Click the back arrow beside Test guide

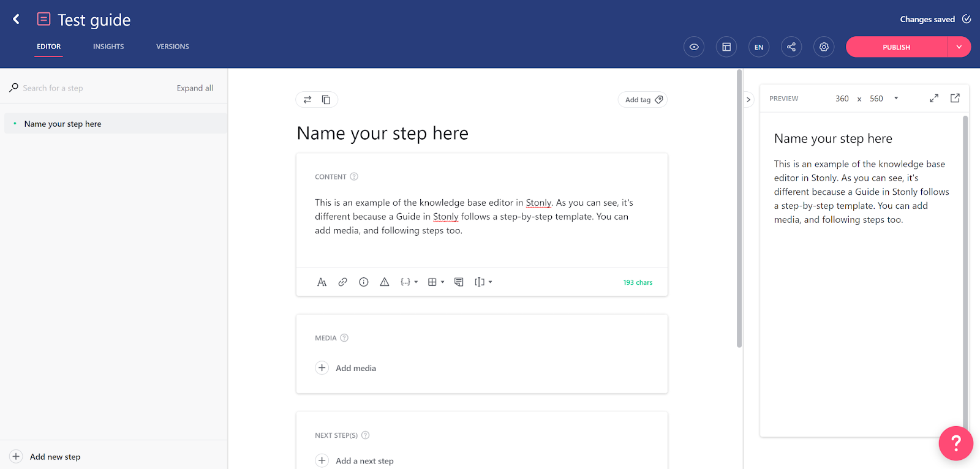click(x=17, y=20)
